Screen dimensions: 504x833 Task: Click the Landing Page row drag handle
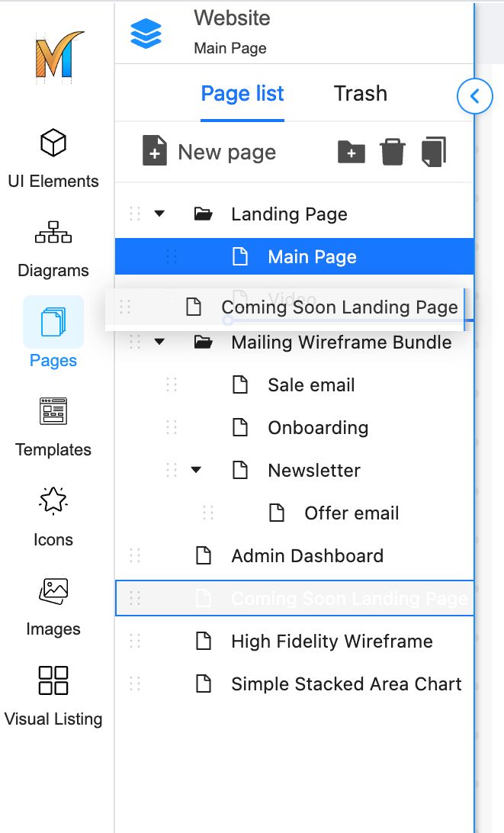pos(135,214)
